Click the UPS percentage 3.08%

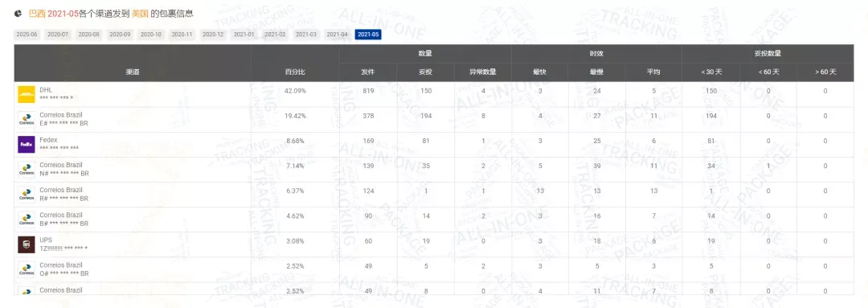295,240
